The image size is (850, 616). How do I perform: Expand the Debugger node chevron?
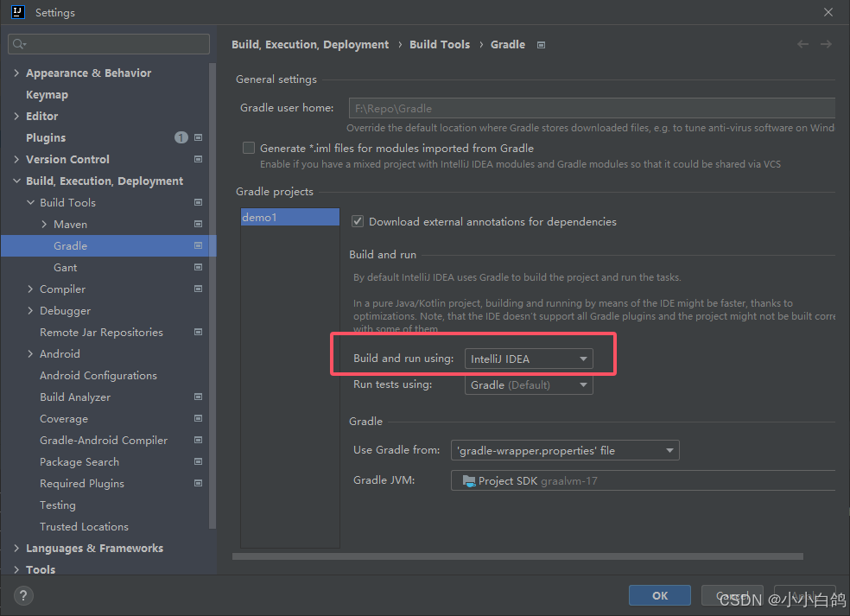(x=30, y=311)
